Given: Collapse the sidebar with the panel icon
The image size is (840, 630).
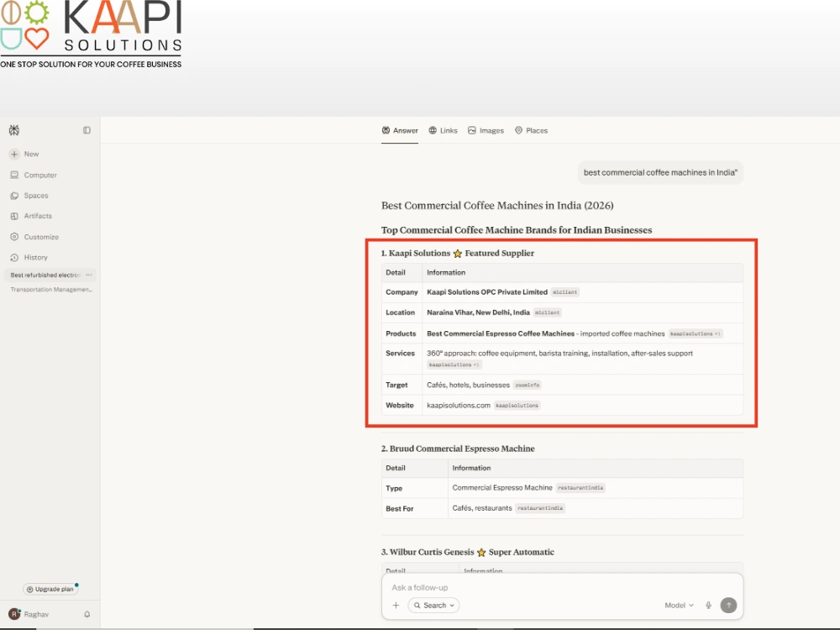Looking at the screenshot, I should pos(87,130).
